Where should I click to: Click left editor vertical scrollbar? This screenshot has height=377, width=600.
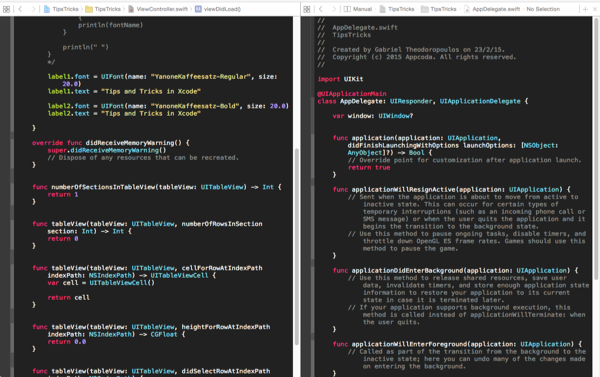point(297,247)
